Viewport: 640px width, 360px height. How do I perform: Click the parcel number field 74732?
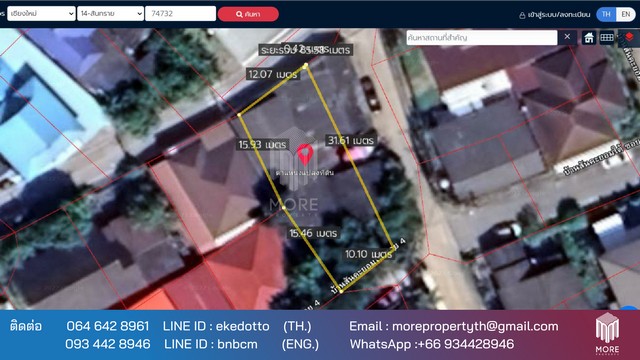(180, 13)
